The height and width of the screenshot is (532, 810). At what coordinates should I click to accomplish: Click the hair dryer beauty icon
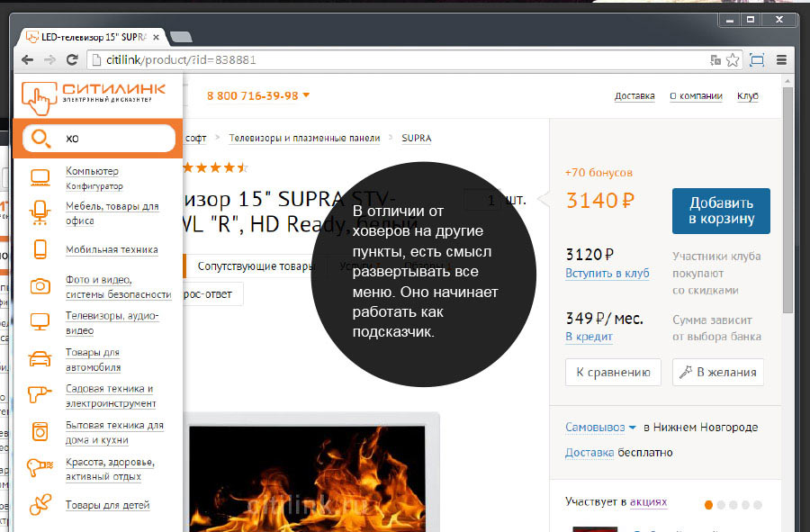[40, 469]
